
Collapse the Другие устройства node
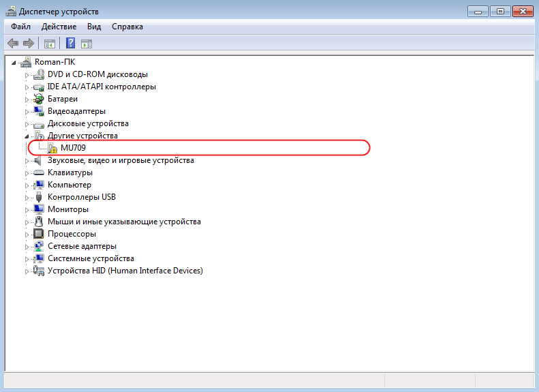click(x=27, y=136)
